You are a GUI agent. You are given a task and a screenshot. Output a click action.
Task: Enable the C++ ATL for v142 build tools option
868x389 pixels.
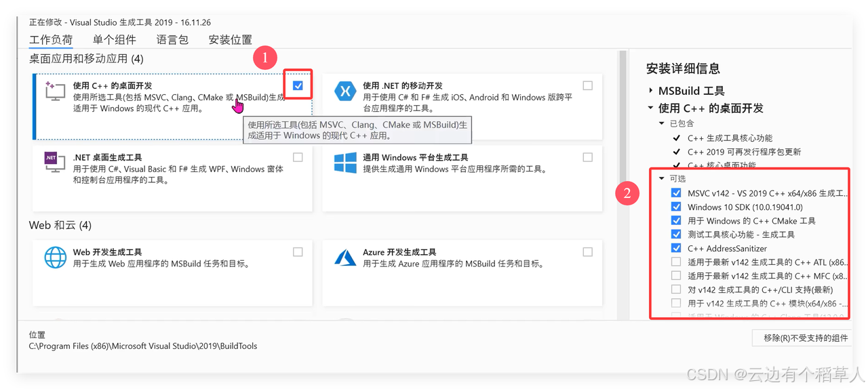coord(676,262)
